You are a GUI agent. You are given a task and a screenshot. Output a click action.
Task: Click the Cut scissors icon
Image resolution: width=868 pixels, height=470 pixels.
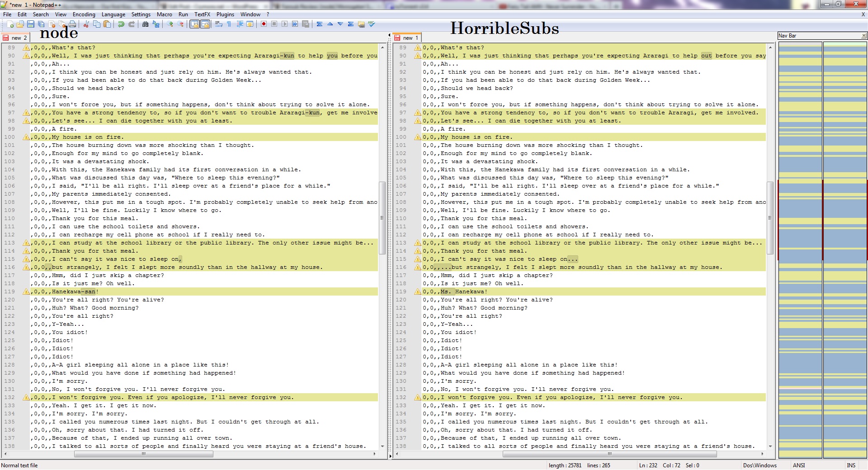[86, 24]
